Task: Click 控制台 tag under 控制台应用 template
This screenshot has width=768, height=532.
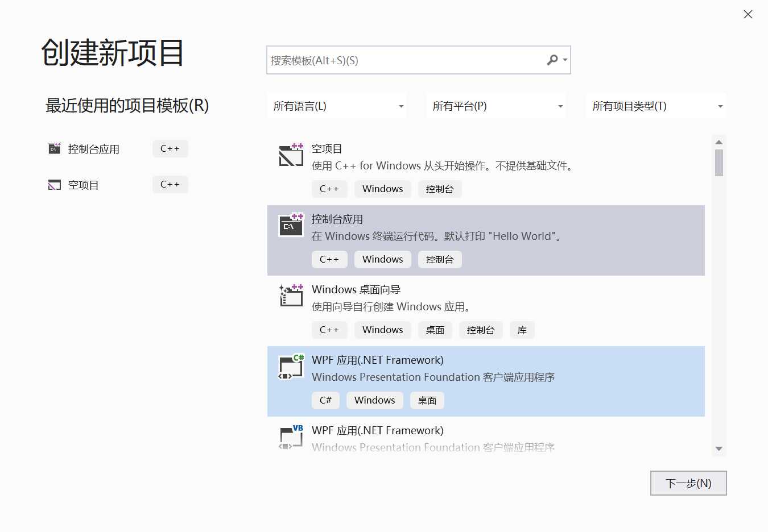Action: tap(440, 260)
